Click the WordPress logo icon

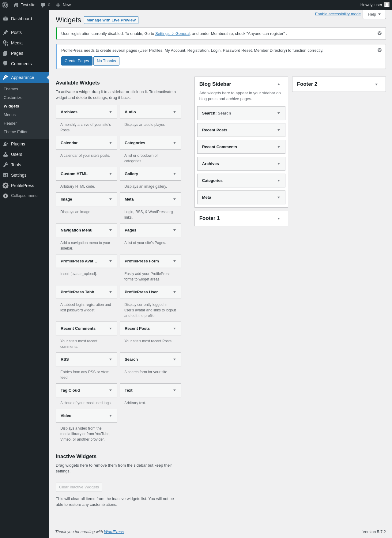tap(5, 5)
